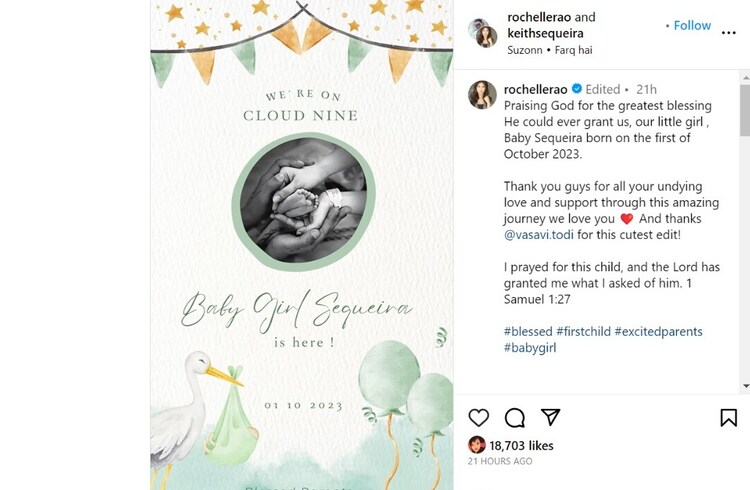Open the Suzonn Farq hai audio link
The height and width of the screenshot is (490, 750).
click(x=549, y=50)
